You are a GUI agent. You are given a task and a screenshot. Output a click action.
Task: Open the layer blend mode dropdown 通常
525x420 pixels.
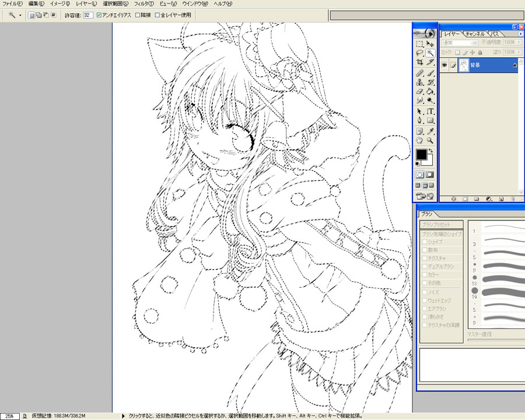coord(460,43)
